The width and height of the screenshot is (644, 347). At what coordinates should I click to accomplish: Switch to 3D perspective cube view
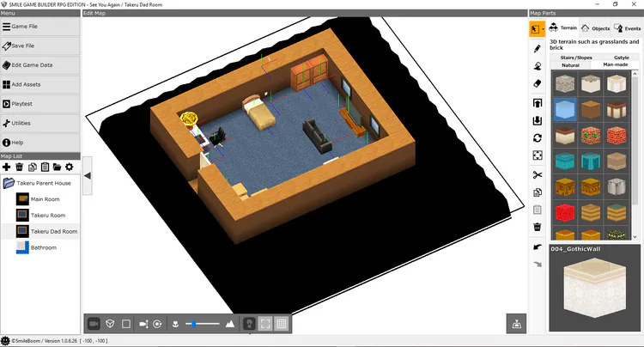click(110, 324)
